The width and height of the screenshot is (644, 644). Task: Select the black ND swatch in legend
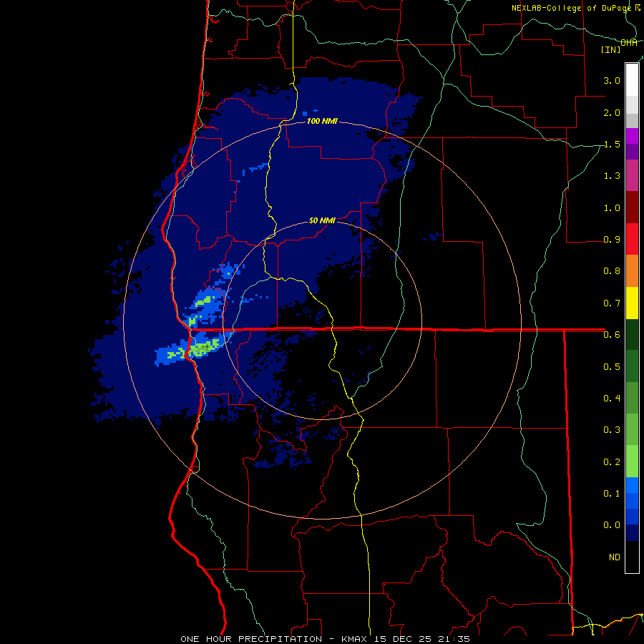pyautogui.click(x=632, y=557)
